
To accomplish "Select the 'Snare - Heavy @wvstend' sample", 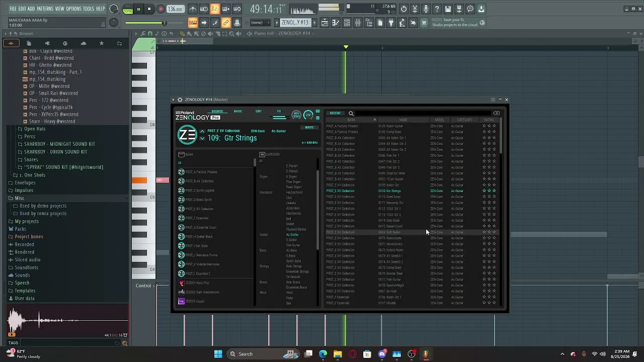I will 52,121.
